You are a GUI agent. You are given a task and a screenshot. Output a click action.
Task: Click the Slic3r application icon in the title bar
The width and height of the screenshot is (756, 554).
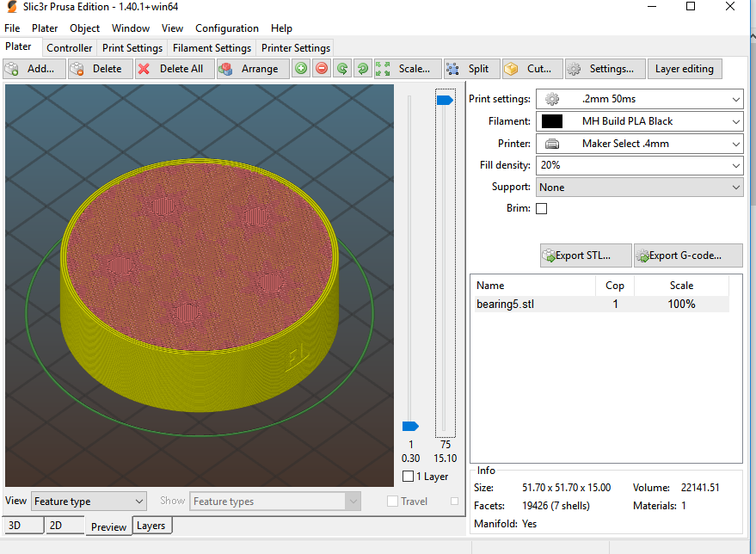(x=11, y=7)
